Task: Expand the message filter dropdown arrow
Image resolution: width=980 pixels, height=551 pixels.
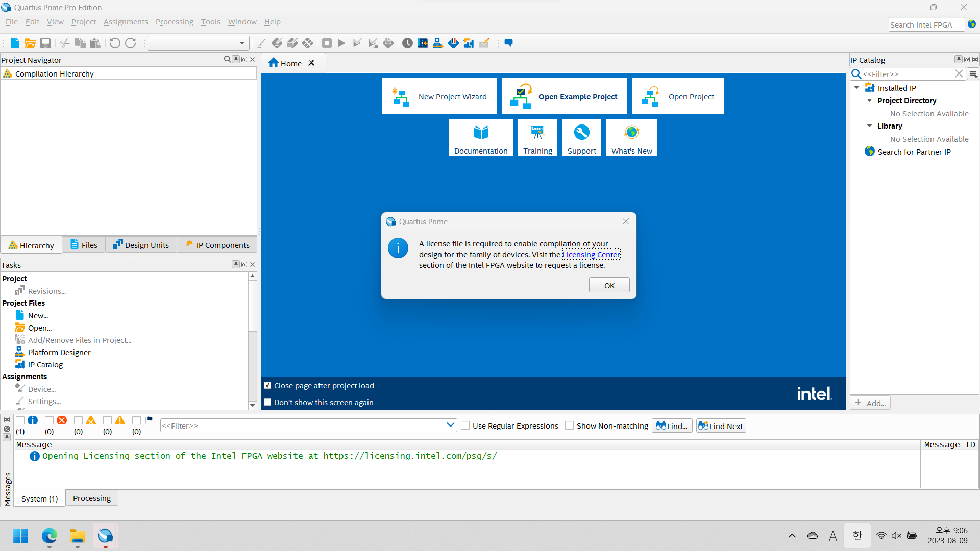Action: click(x=450, y=425)
